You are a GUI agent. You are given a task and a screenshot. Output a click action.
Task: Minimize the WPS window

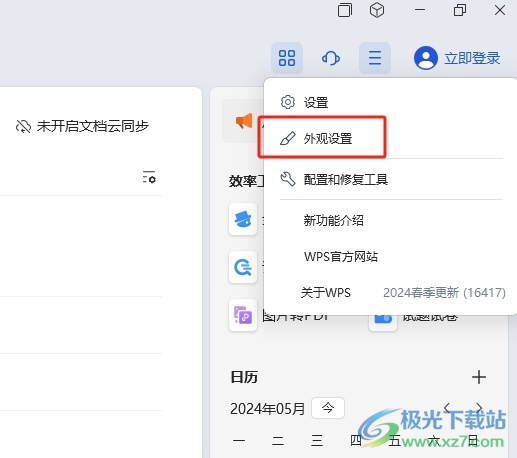pos(420,10)
